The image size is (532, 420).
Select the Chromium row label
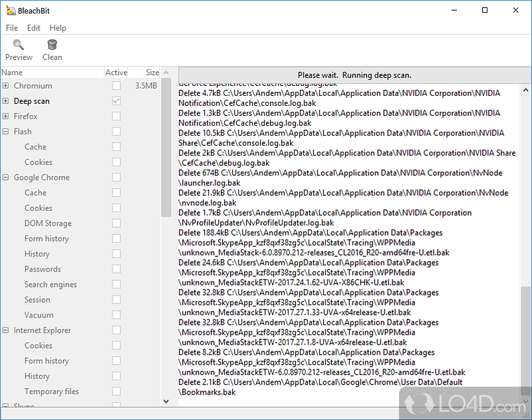33,86
